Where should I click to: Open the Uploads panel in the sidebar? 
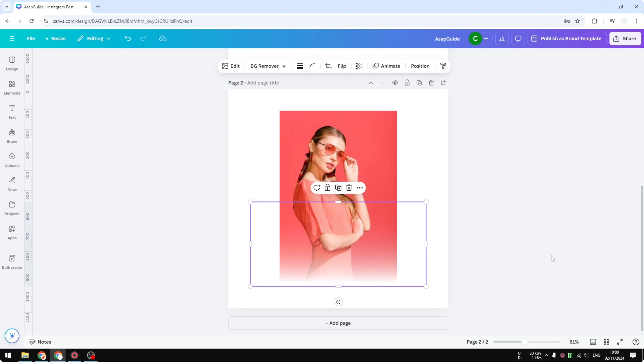pos(12,160)
